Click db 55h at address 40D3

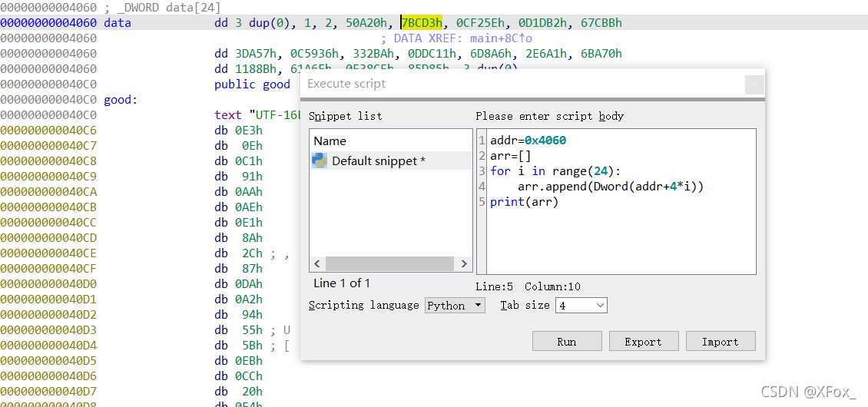[239, 330]
